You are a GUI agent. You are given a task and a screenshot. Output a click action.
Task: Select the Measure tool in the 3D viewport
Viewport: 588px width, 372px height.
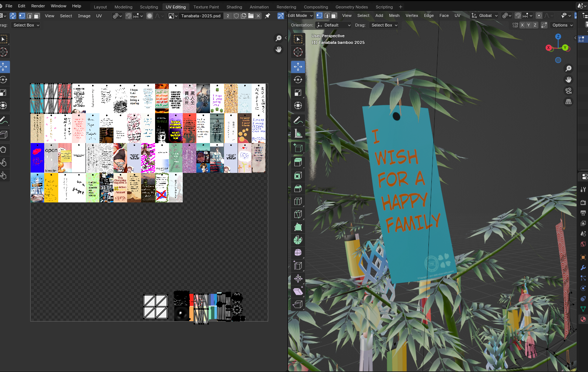[298, 133]
